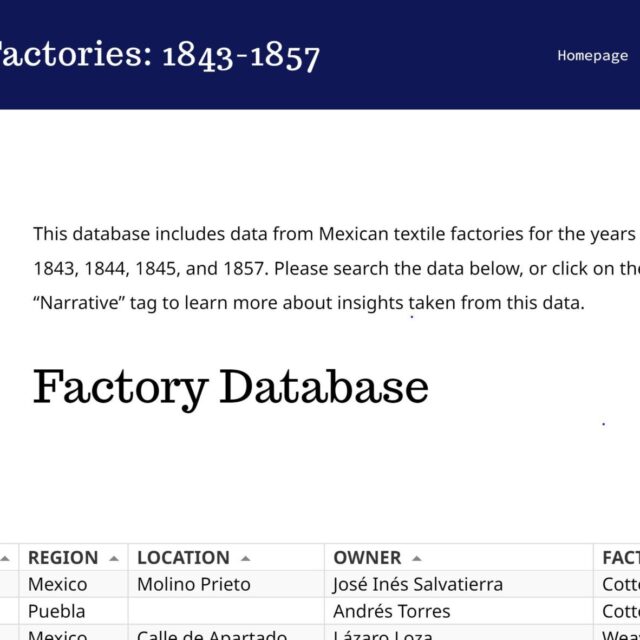
Task: Open the Homepage navigation link
Action: click(x=592, y=55)
